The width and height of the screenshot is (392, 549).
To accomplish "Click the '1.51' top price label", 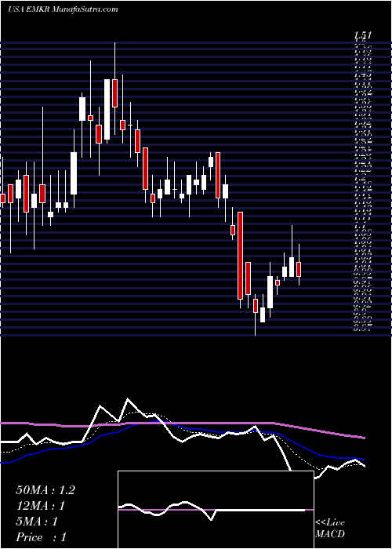I will pos(362,35).
